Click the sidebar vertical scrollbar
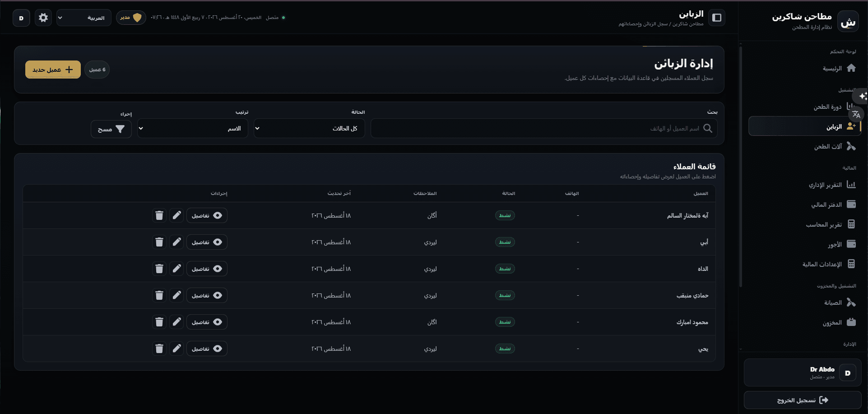The height and width of the screenshot is (414, 868). pyautogui.click(x=741, y=166)
